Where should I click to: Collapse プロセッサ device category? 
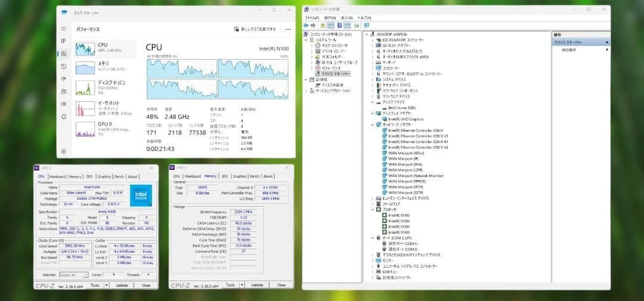pyautogui.click(x=373, y=209)
